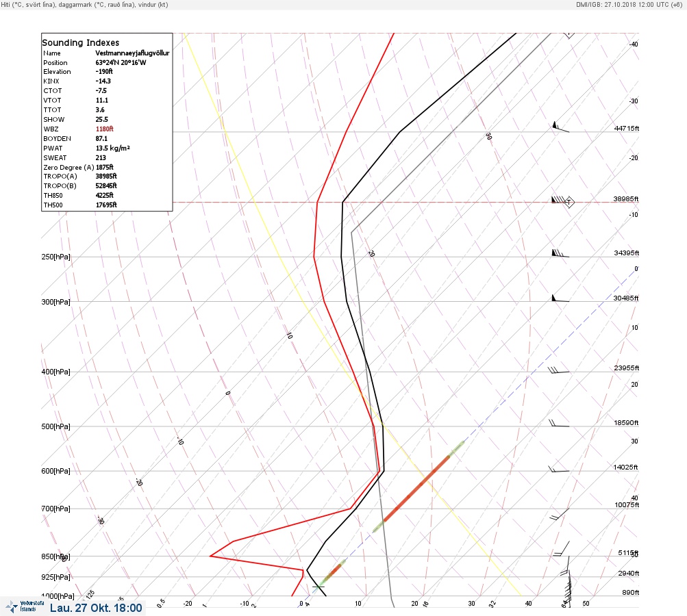Click the Vedurstofa Islands logo
Viewport: 687px width, 616px height.
coord(25,606)
